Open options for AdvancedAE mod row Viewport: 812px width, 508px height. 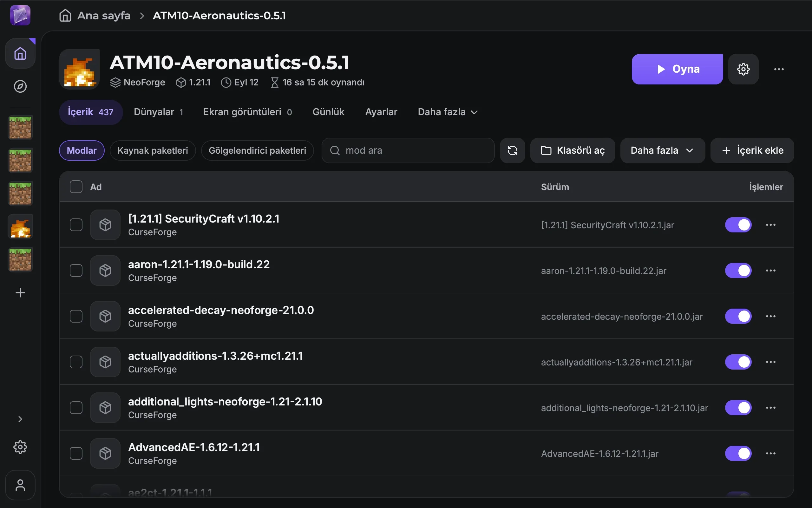coord(771,453)
